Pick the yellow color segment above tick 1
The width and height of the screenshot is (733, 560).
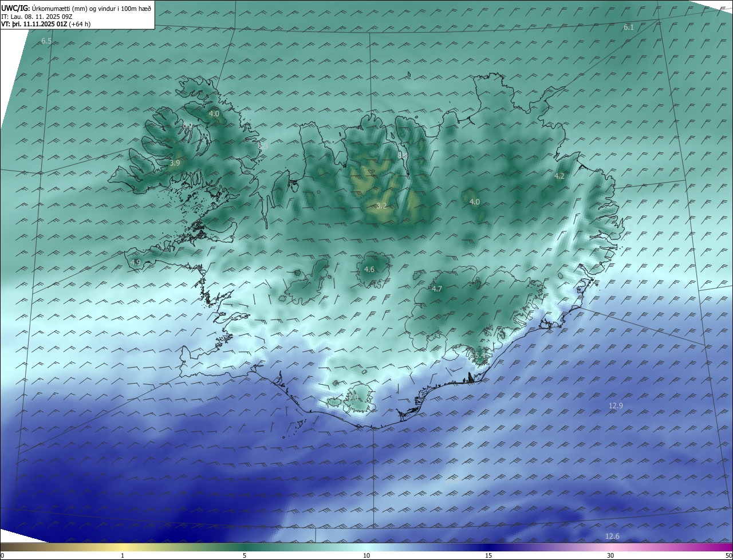click(123, 547)
